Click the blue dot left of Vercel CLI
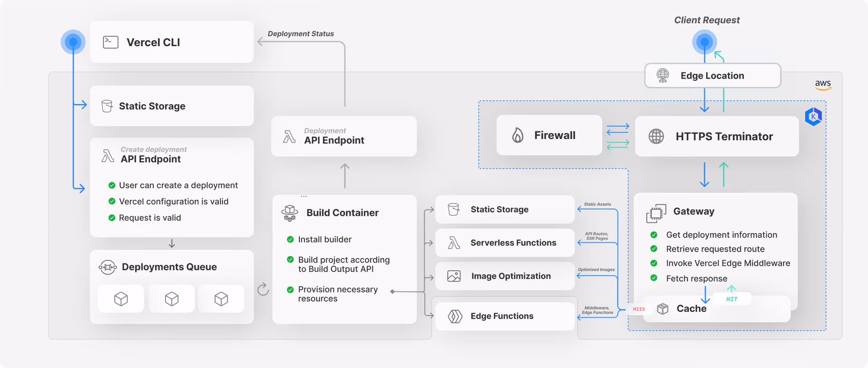Image resolution: width=868 pixels, height=368 pixels. pos(73,42)
